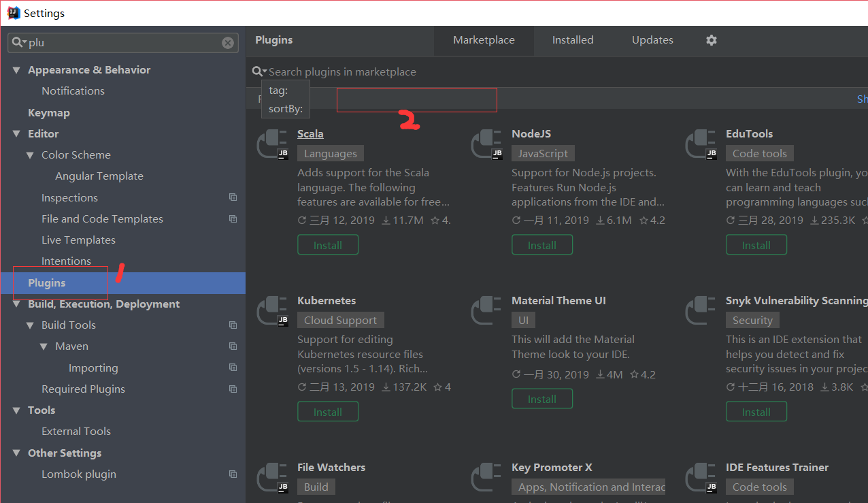Image resolution: width=868 pixels, height=503 pixels.
Task: Install the EduTools plugin
Action: pos(756,245)
